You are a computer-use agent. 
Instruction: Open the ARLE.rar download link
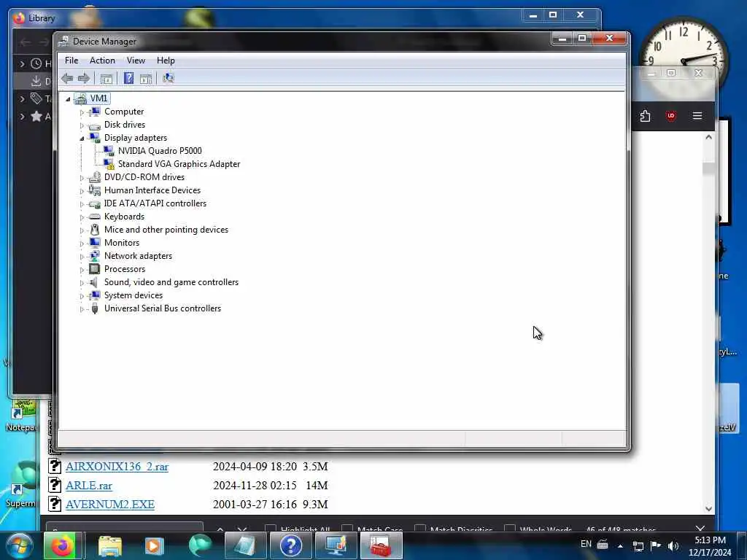coord(89,486)
